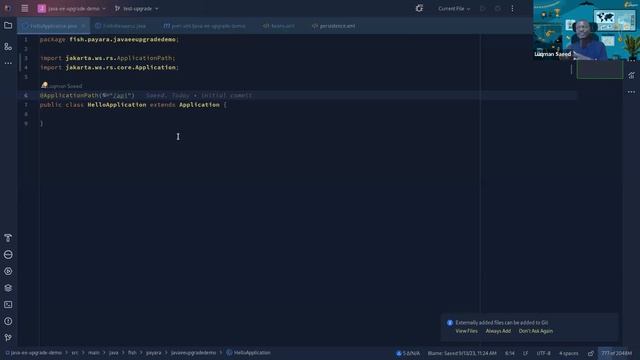Click the Blame status bar entry
The height and width of the screenshot is (360, 640).
click(462, 353)
